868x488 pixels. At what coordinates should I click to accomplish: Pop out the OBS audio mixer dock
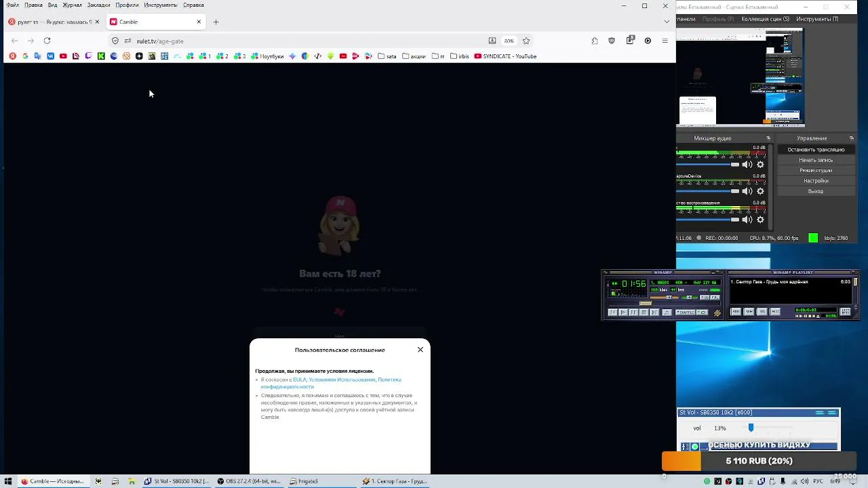point(768,138)
